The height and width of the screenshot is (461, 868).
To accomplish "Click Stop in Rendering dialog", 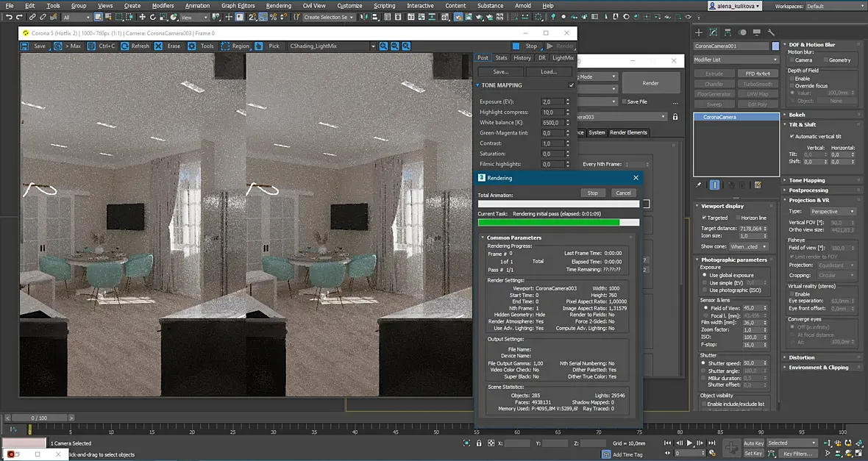I will 592,193.
